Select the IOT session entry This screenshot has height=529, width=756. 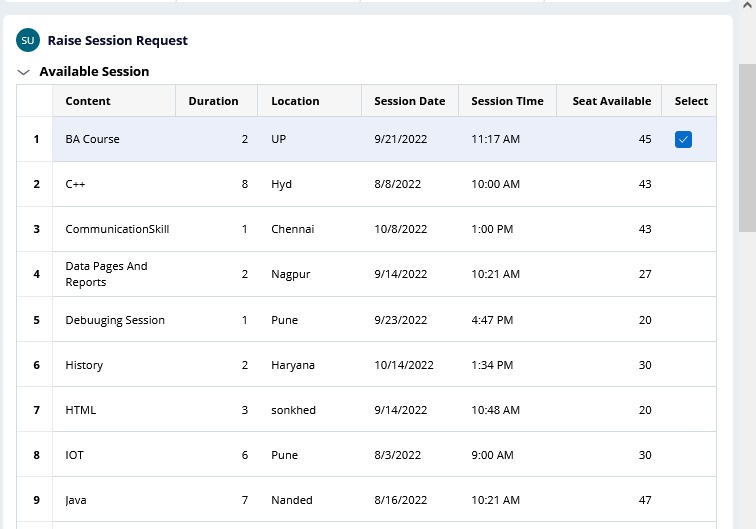75,455
